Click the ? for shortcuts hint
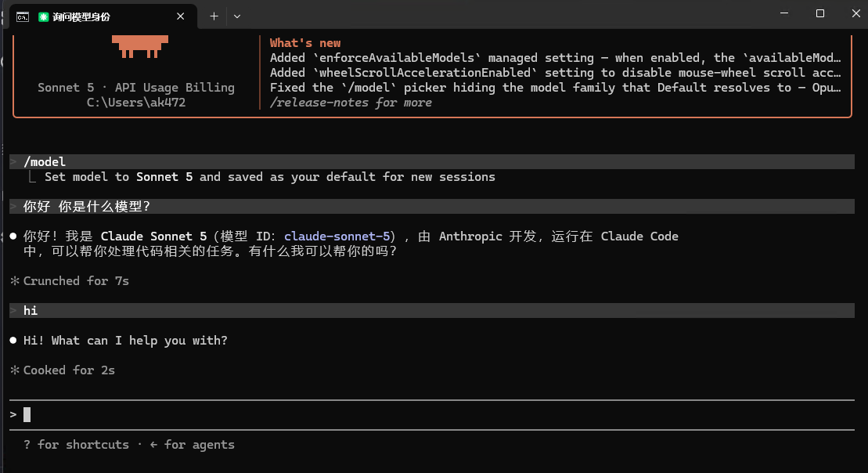Viewport: 868px width, 473px height. pyautogui.click(x=76, y=445)
